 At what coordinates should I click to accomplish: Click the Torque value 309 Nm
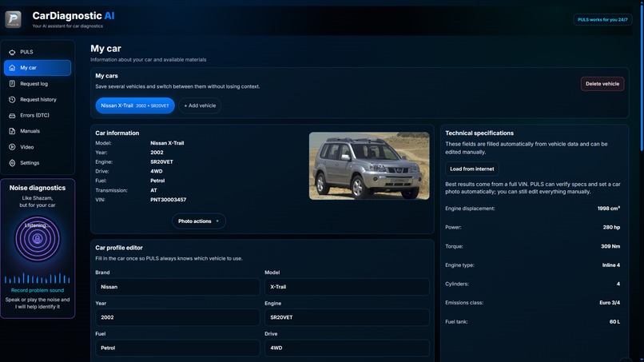610,247
